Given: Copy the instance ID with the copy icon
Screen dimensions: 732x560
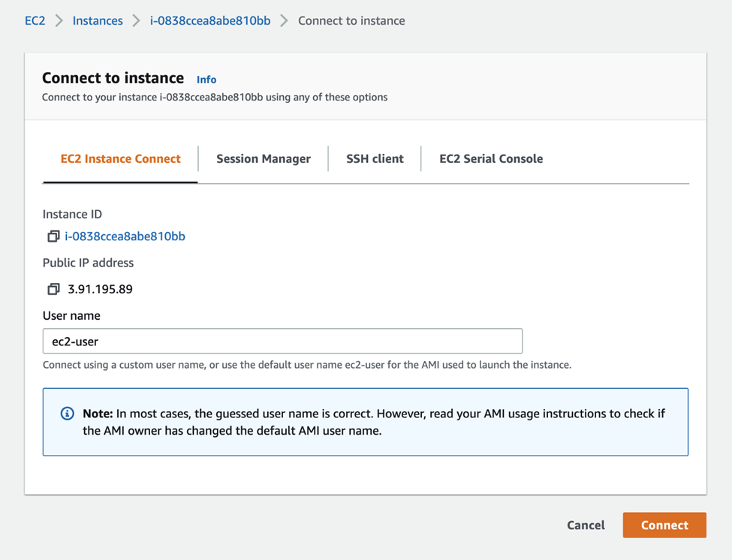Looking at the screenshot, I should pos(53,236).
